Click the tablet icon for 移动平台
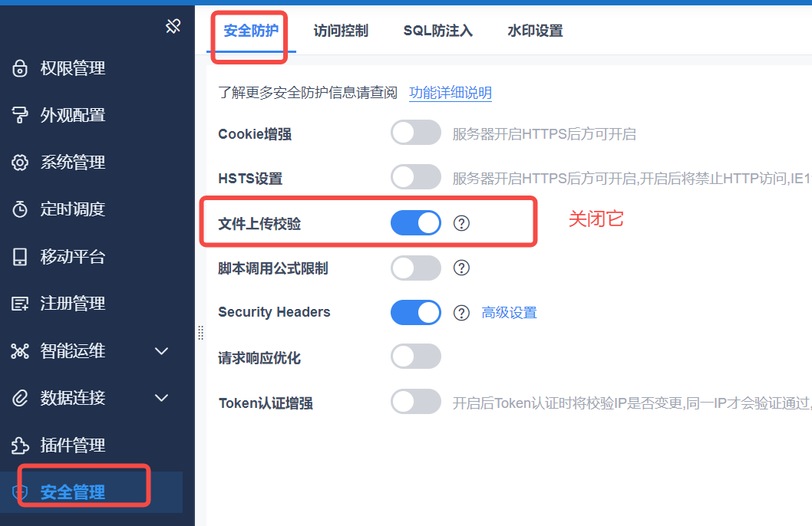 pyautogui.click(x=20, y=257)
